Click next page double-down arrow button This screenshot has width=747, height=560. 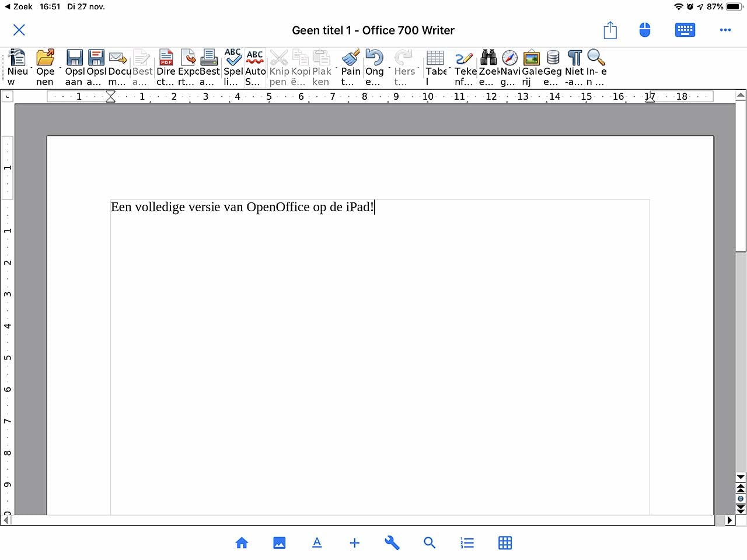tap(741, 509)
